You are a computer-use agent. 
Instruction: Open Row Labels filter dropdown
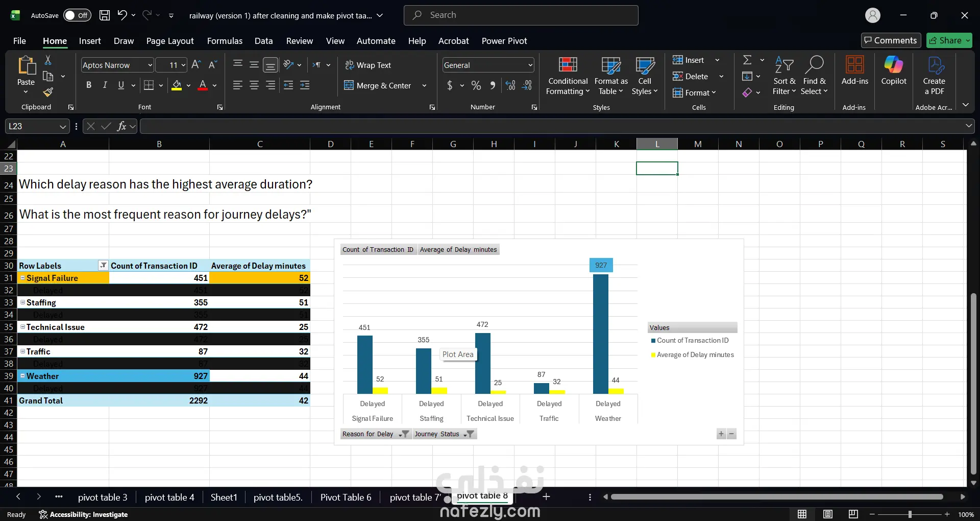pos(103,265)
